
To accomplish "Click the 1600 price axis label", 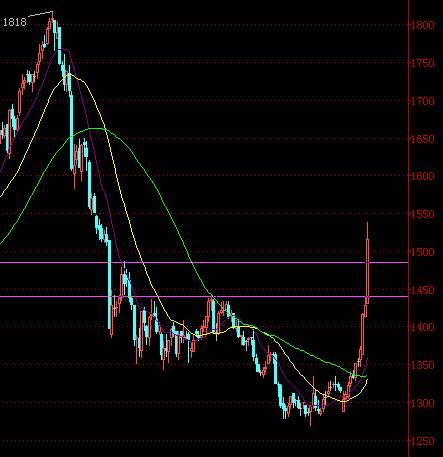I will [x=423, y=176].
